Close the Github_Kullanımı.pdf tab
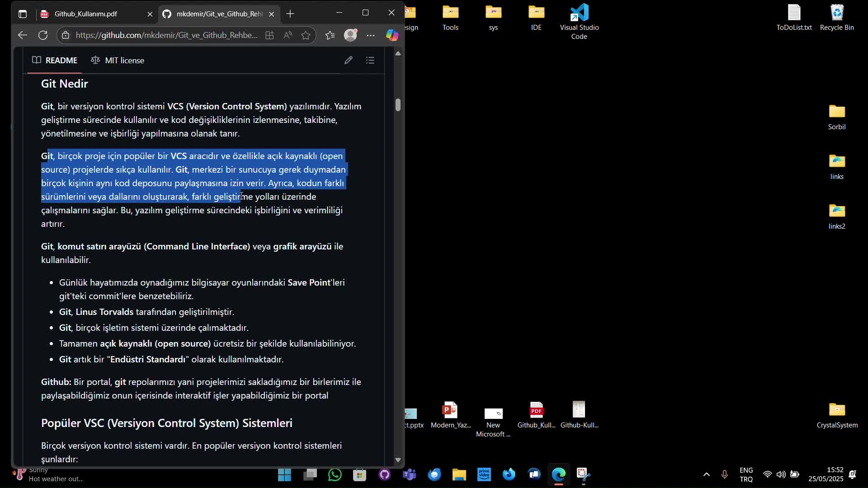Viewport: 868px width, 488px height. [150, 14]
